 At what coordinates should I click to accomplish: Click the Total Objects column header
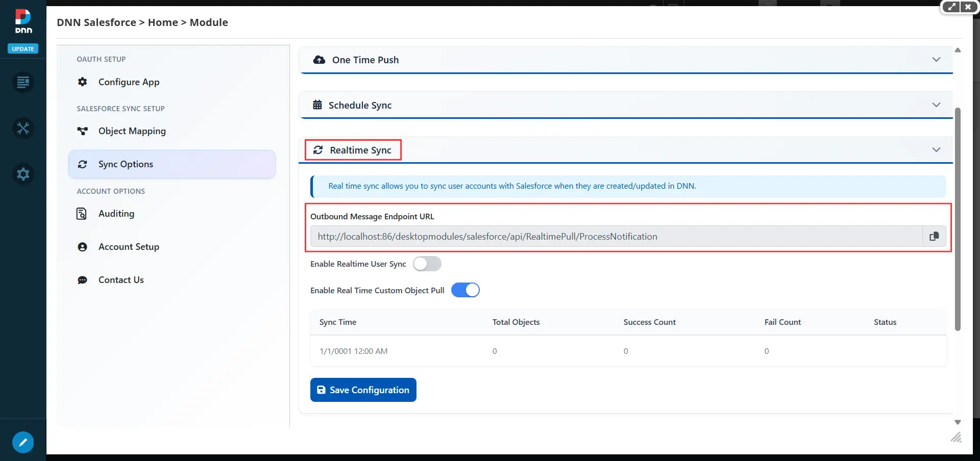click(516, 322)
